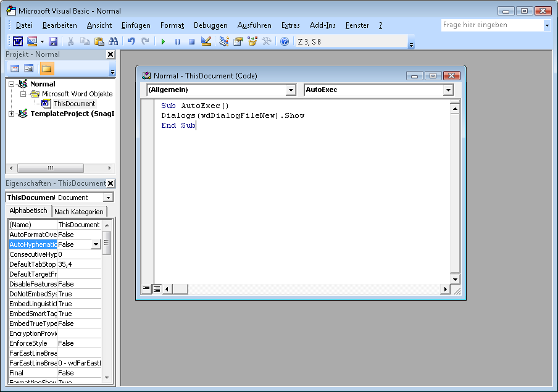Switch to Microsoft Word view icon
The image size is (558, 392).
(18, 41)
